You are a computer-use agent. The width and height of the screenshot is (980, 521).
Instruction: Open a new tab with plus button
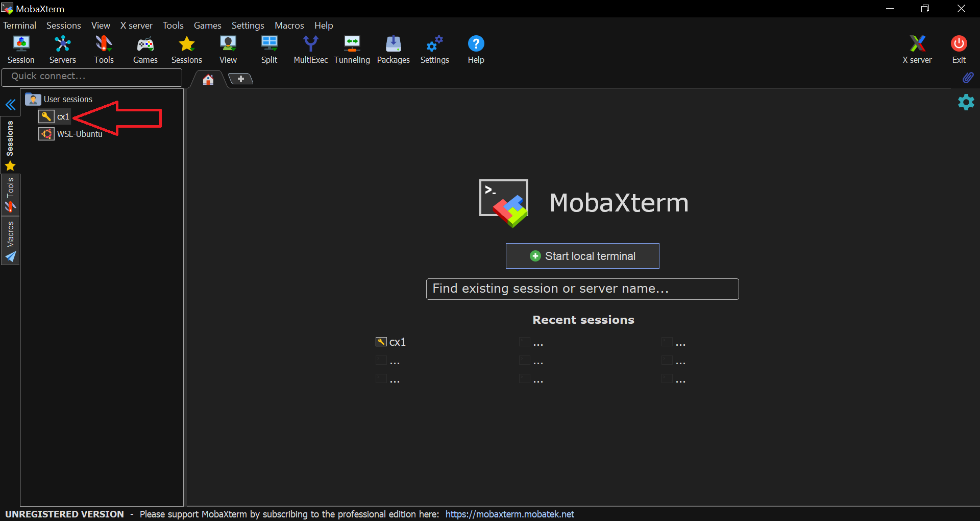tap(240, 79)
